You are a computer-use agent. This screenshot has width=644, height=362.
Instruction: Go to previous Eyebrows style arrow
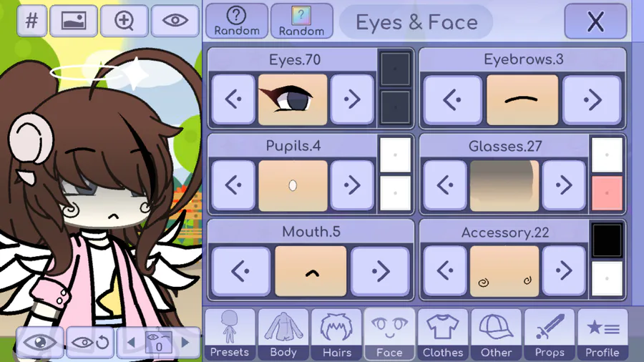[x=452, y=99]
